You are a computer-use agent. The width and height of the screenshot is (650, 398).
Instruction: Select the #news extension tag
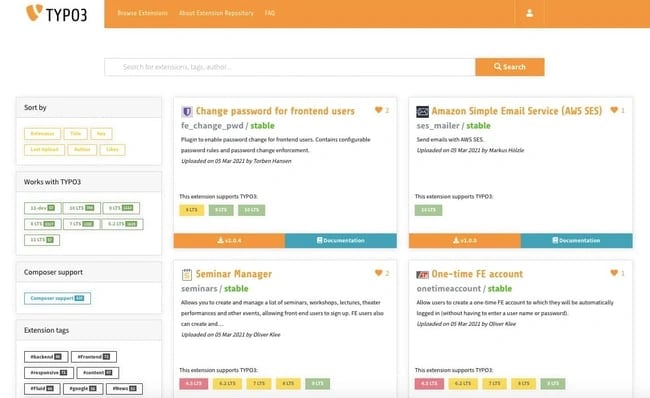click(x=124, y=389)
